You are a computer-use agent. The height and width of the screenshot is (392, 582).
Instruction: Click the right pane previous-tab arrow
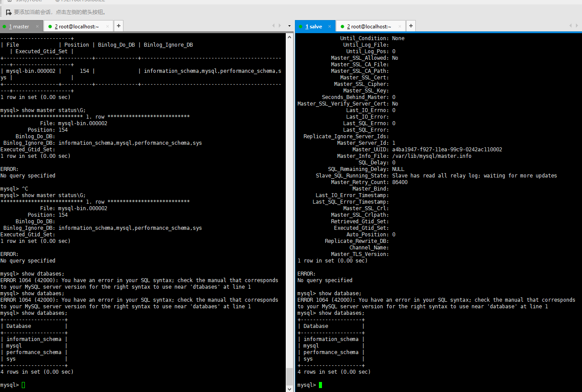(570, 26)
